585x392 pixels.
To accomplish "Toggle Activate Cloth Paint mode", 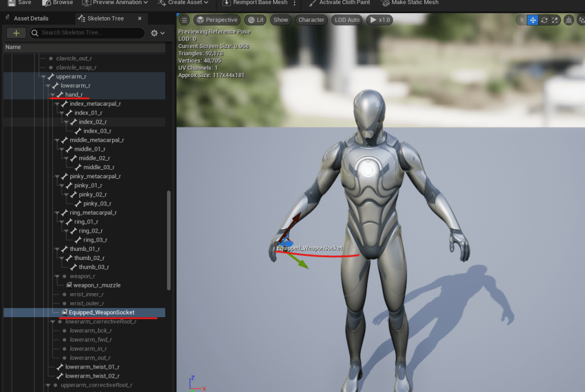I will click(x=312, y=3).
